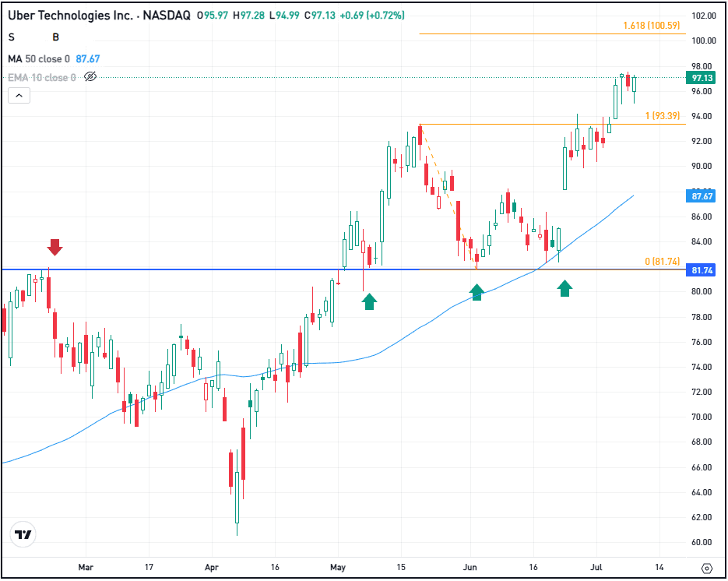The height and width of the screenshot is (581, 728).
Task: Collapse the indicator legend with the chevron button
Action: point(19,96)
